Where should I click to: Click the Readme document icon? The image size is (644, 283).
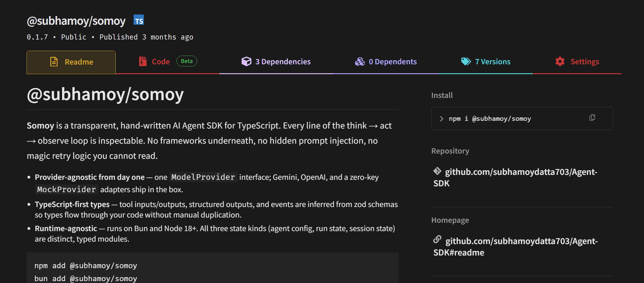[54, 62]
